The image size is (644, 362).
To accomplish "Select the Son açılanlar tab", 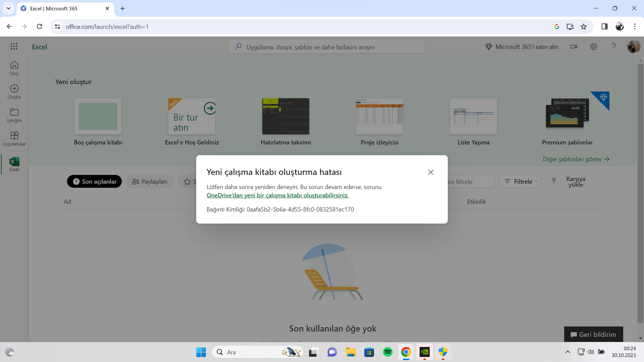I will (x=94, y=181).
